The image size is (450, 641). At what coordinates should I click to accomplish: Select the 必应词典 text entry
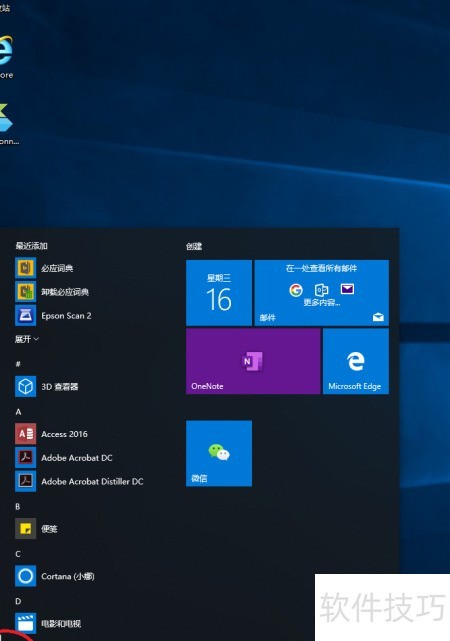pyautogui.click(x=57, y=268)
